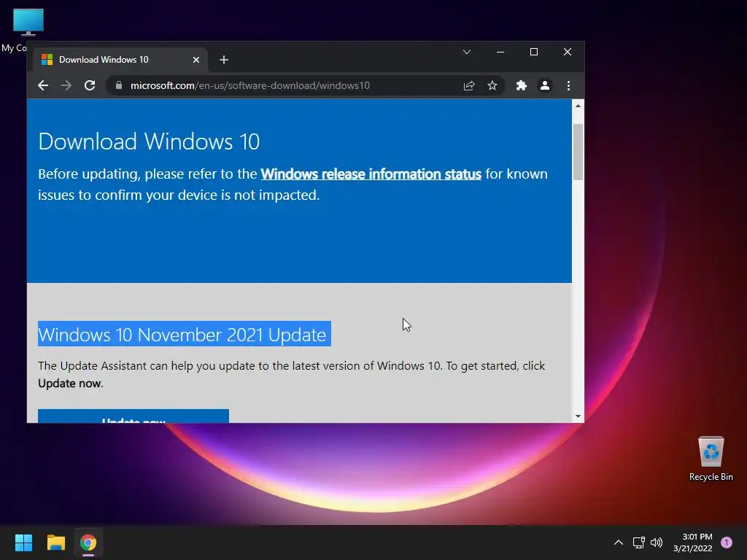Open Chrome's three-dot menu
The height and width of the screenshot is (560, 747).
pos(568,86)
